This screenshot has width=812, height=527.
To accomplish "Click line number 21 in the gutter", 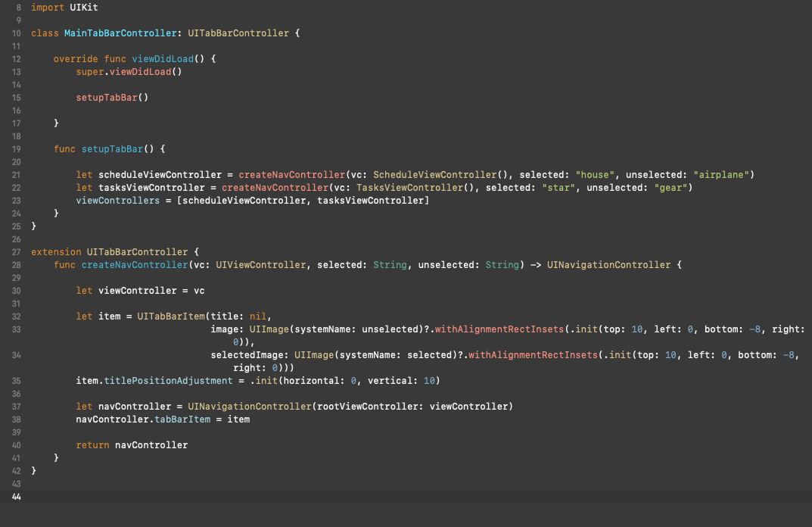I will click(x=17, y=175).
